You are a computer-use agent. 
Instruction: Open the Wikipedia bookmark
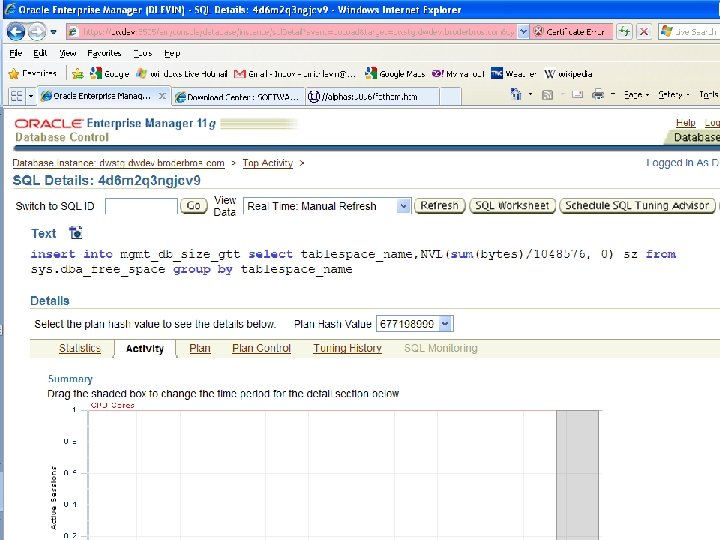(568, 73)
